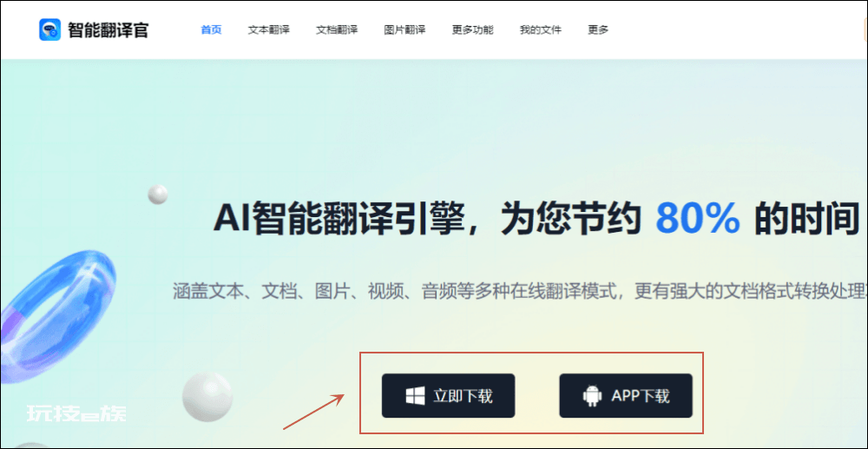Screen dimensions: 868x449
Task: Click the large white sphere near buttons
Action: point(207,397)
